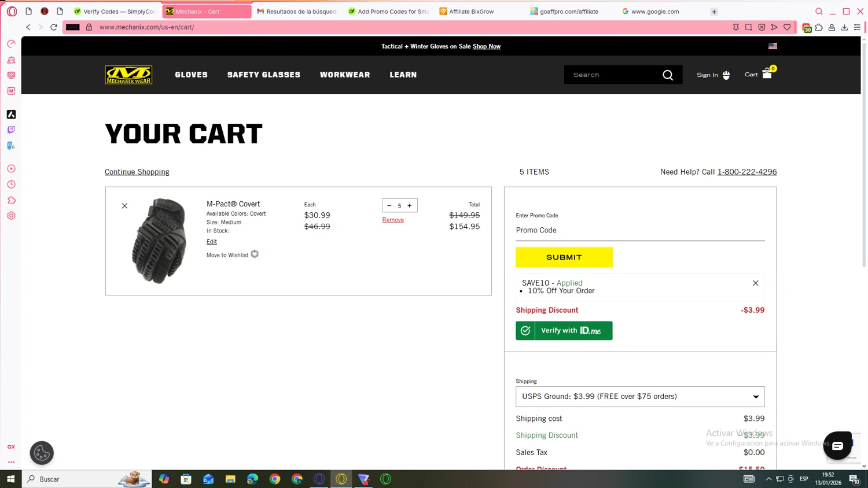This screenshot has height=488, width=868.
Task: Click the Mechanix Wear logo
Action: (128, 75)
